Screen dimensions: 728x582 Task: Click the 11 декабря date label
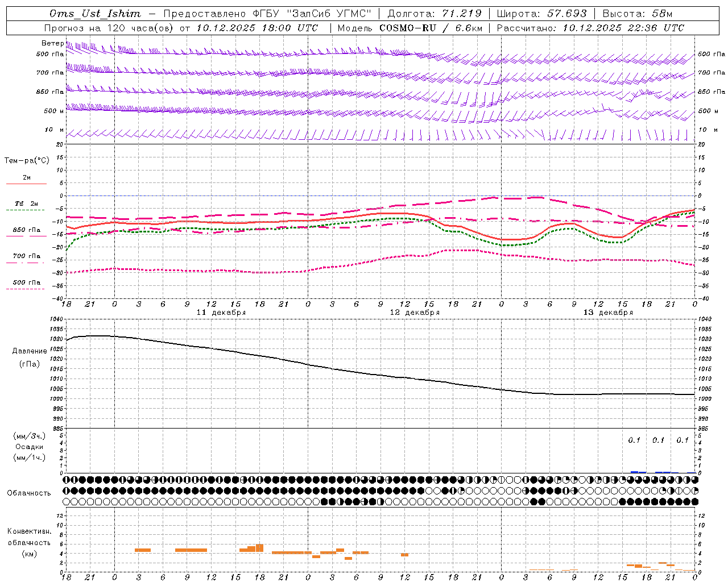click(221, 312)
